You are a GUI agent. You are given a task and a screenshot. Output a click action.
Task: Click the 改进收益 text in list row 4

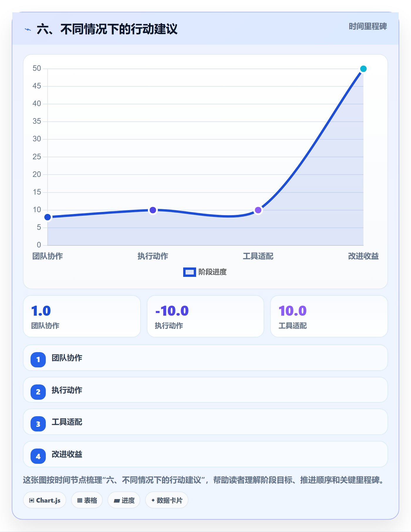click(x=67, y=454)
